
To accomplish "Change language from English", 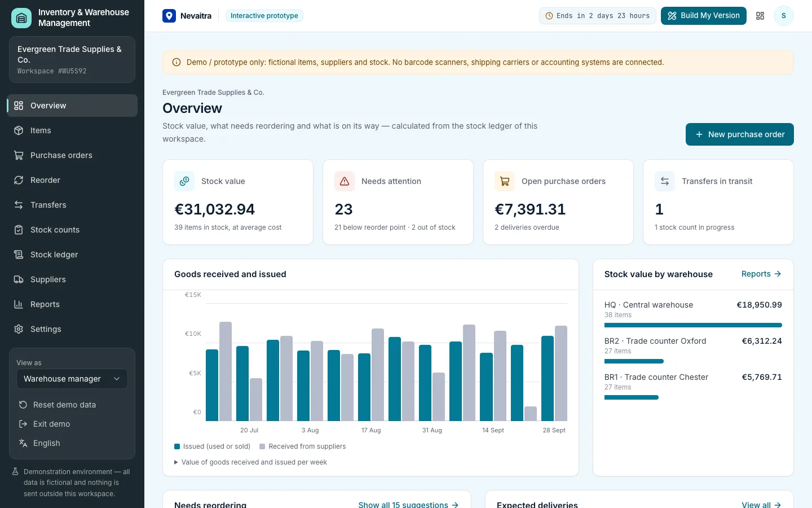I will pyautogui.click(x=72, y=443).
